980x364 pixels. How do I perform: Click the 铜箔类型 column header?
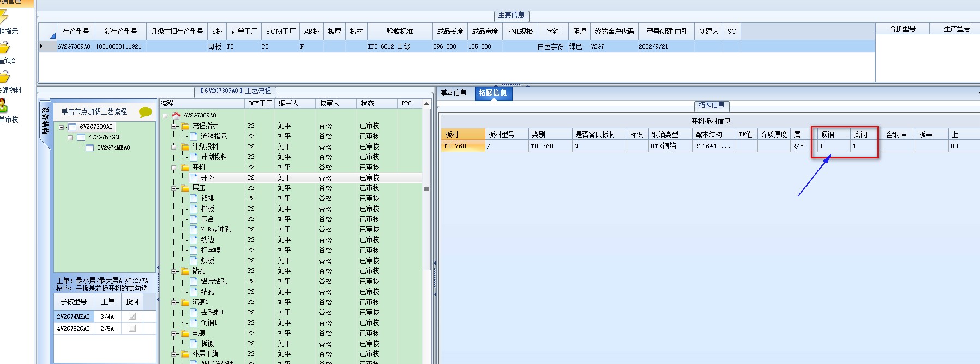(x=669, y=134)
